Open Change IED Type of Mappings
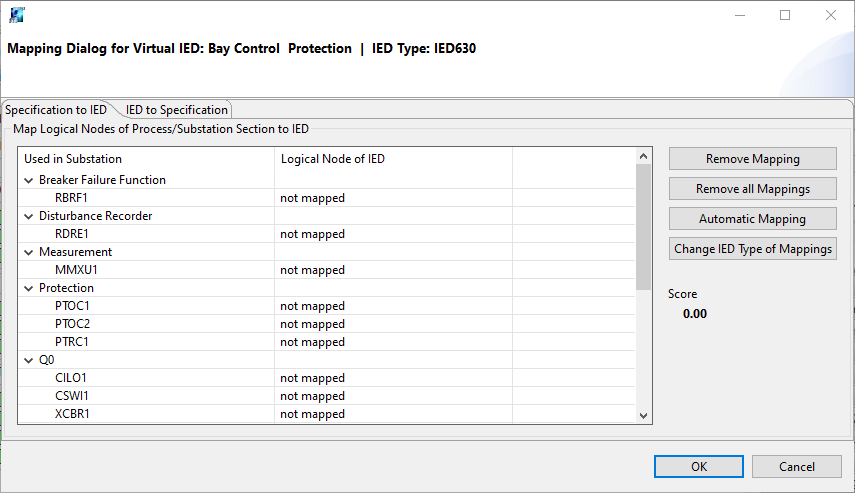Image resolution: width=855 pixels, height=493 pixels. [x=752, y=249]
